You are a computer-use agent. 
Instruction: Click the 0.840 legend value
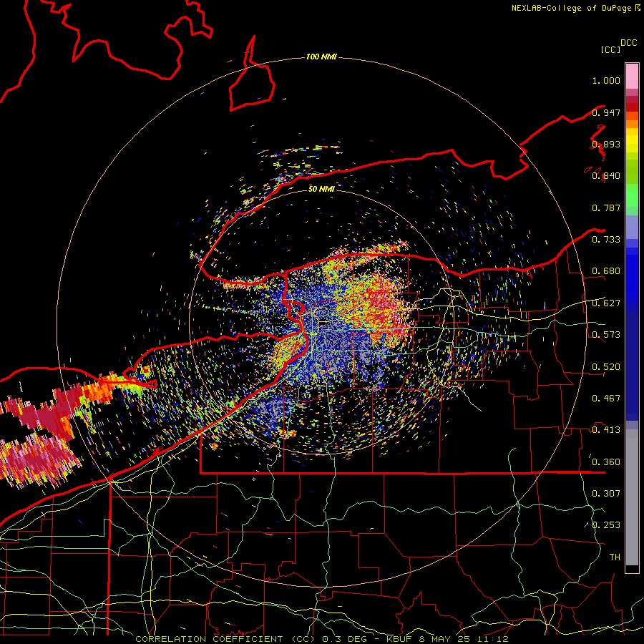coord(606,176)
